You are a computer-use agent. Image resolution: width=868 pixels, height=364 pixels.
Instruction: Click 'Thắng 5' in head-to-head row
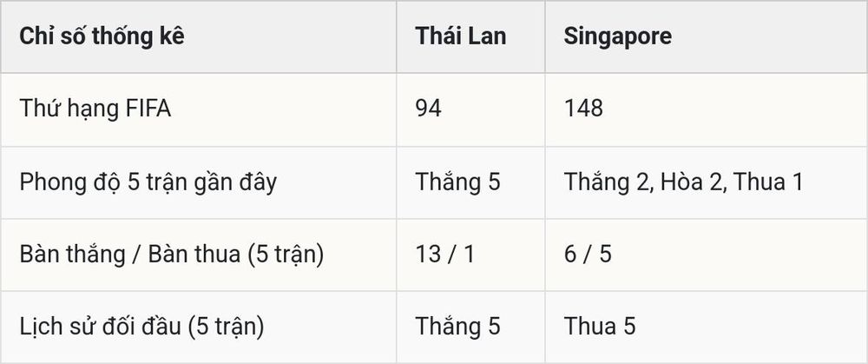coord(457,327)
